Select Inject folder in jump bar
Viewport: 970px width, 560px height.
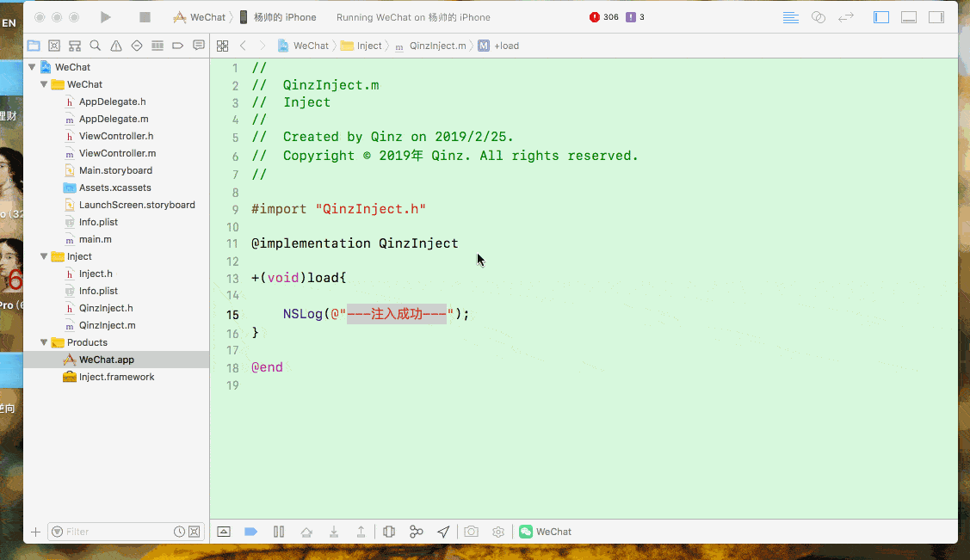point(361,46)
